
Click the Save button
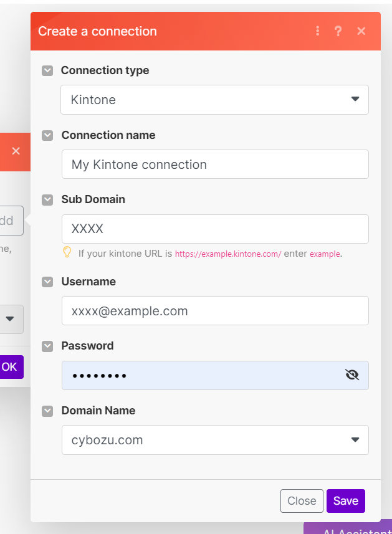pos(345,501)
